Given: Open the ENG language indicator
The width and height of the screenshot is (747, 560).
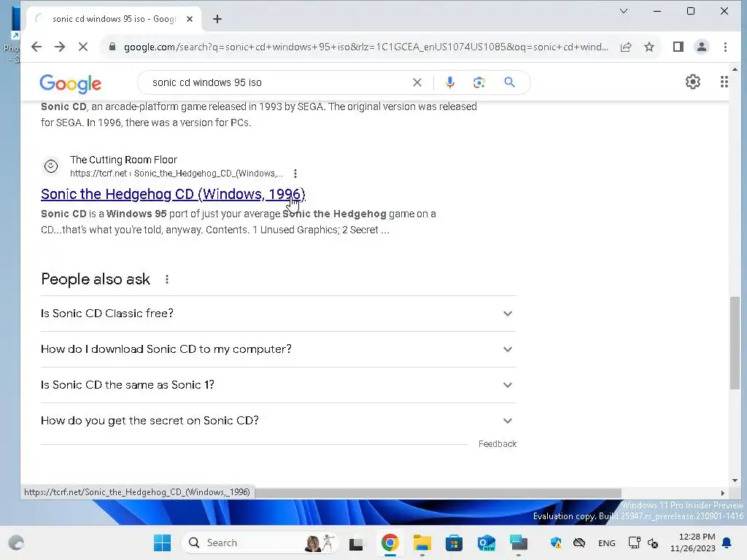Looking at the screenshot, I should (606, 542).
